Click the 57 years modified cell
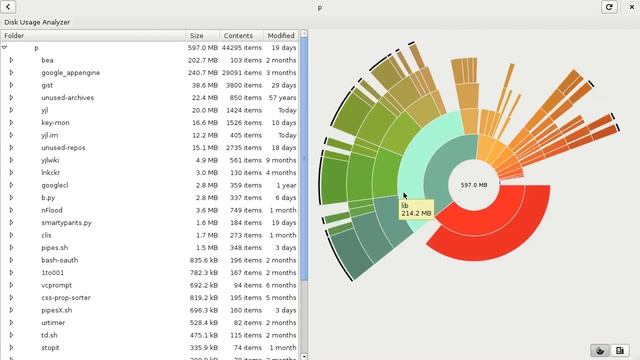This screenshot has height=360, width=640. [x=282, y=98]
